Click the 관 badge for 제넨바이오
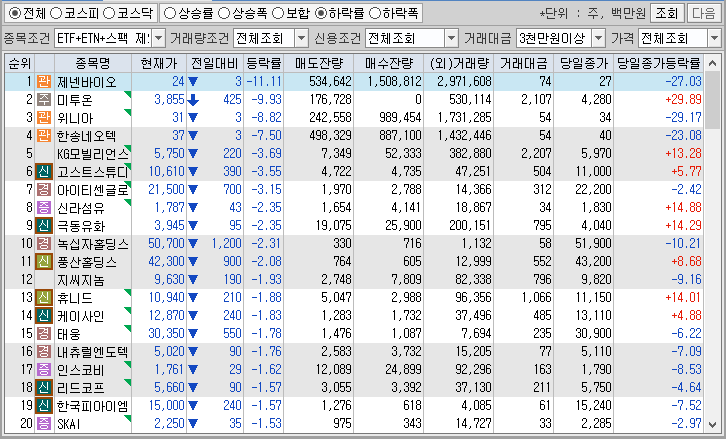The image size is (726, 439). click(44, 82)
